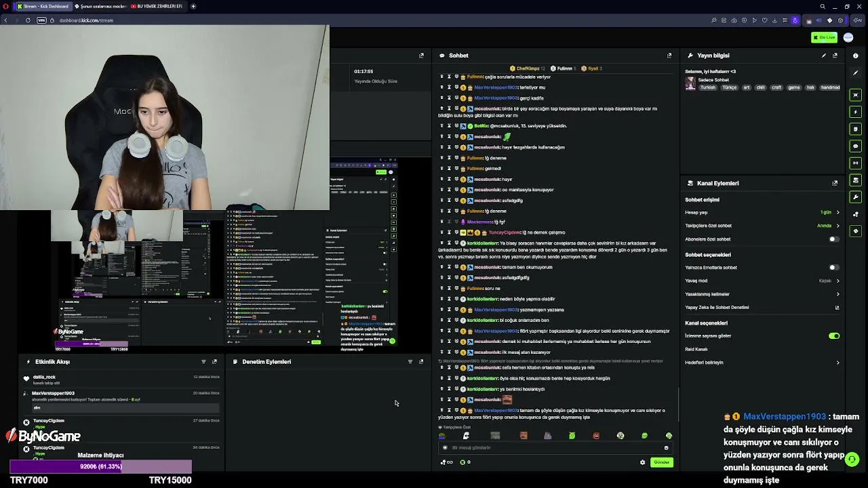Open filter menu in Etkinlik Akışı panel
868x488 pixels.
(x=203, y=362)
